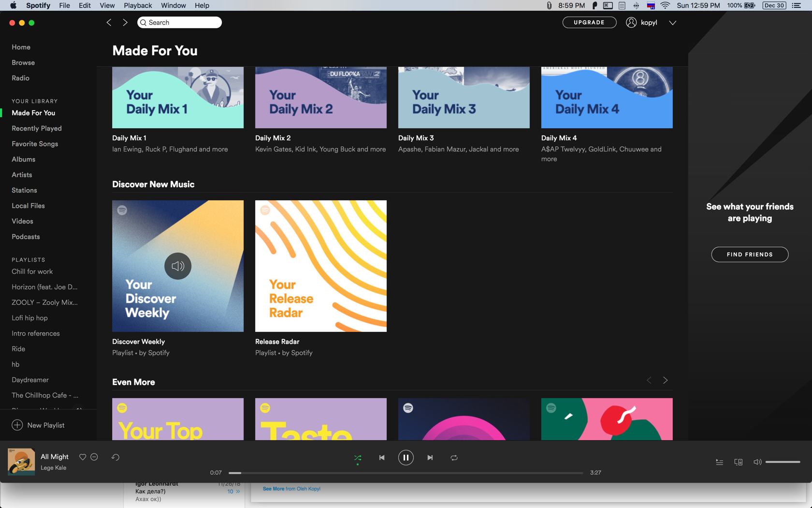Click the speaker icon on Discover Weekly cover
Image resolution: width=812 pixels, height=508 pixels.
178,266
